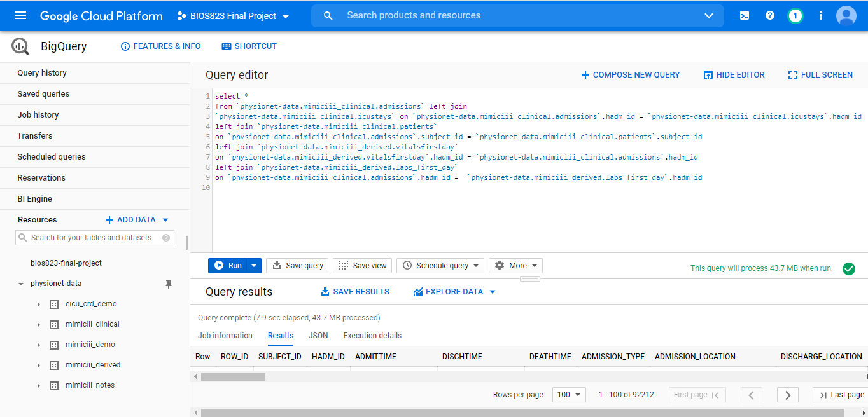
Task: Click the search products and resources field
Action: pos(517,16)
